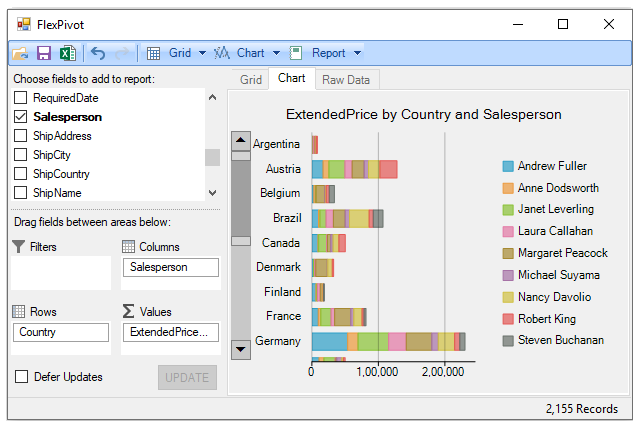This screenshot has width=638, height=429.
Task: Click the Redo arrow icon
Action: (x=122, y=53)
